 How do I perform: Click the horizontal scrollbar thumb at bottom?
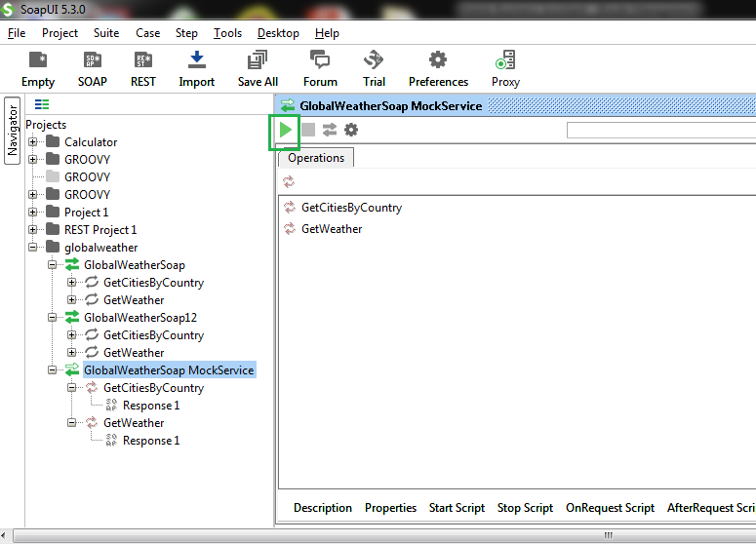(x=384, y=535)
